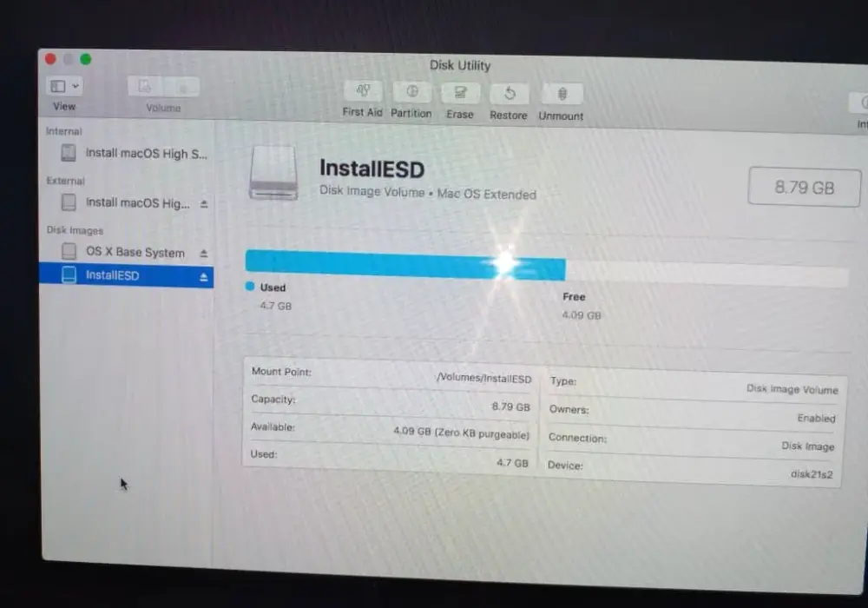Zoom the Disk Utility window with green button
Screen dimensions: 868x608
86,59
